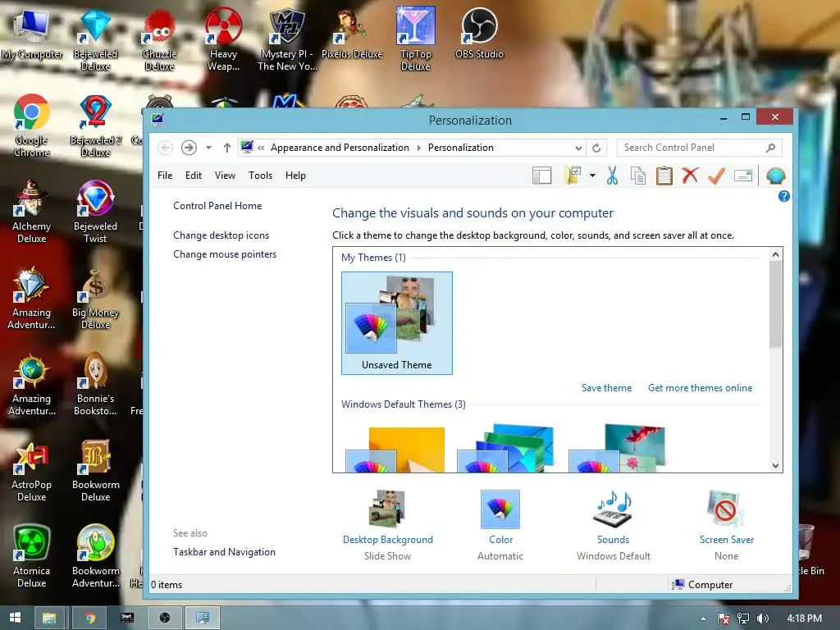The width and height of the screenshot is (840, 630).
Task: Click Appearance and Personalization in breadcrumb
Action: (x=340, y=148)
